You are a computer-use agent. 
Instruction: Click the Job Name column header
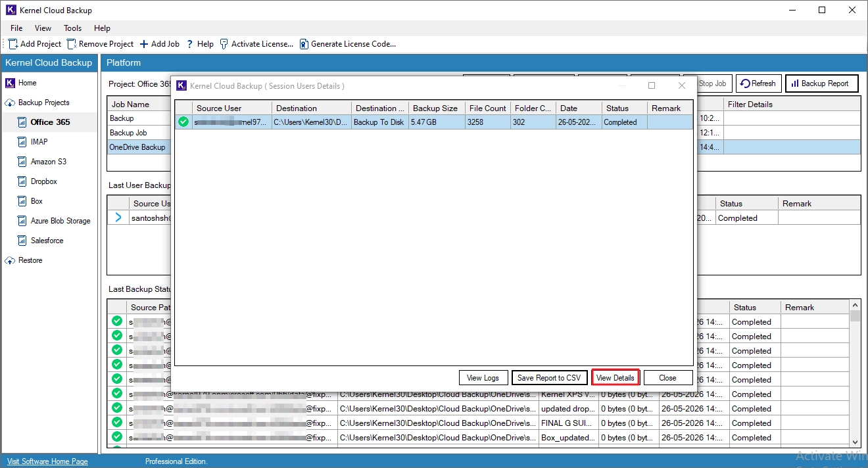(x=139, y=105)
